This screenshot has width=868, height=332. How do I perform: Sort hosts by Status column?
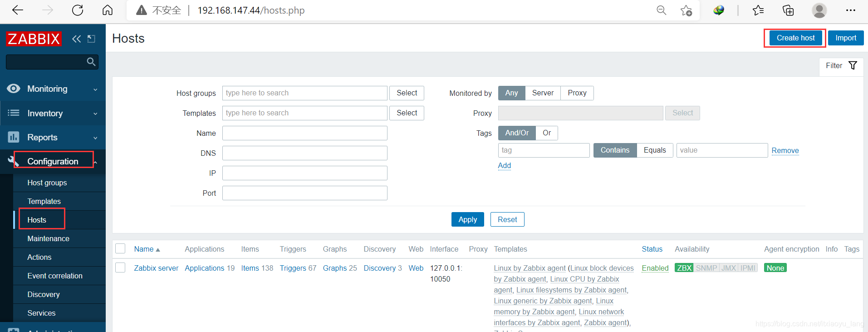(652, 249)
